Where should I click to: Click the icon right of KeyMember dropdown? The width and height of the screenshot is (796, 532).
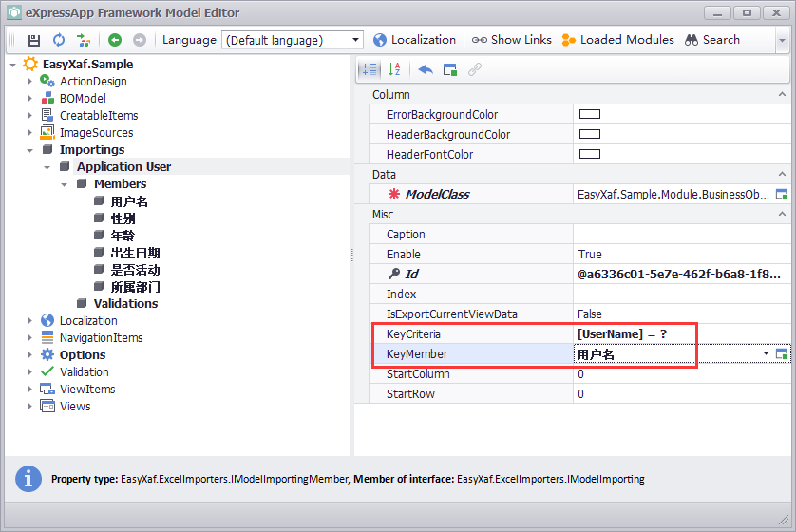[x=782, y=354]
